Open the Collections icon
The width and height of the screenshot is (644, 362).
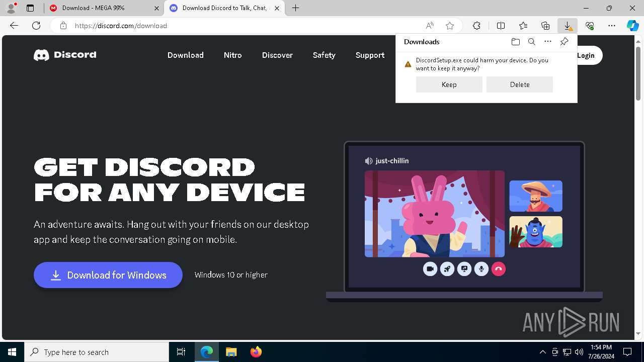(x=545, y=26)
